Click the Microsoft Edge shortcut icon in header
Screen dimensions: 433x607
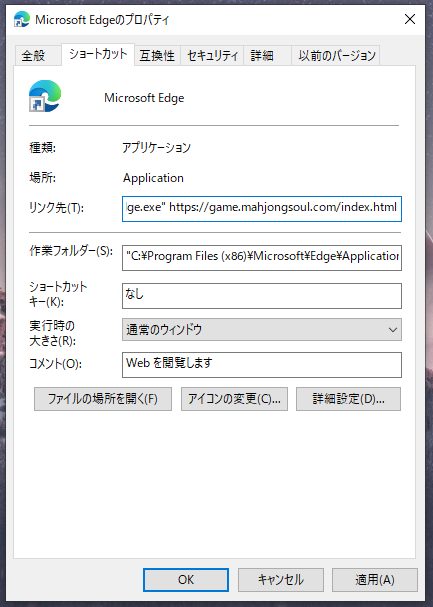(x=45, y=96)
